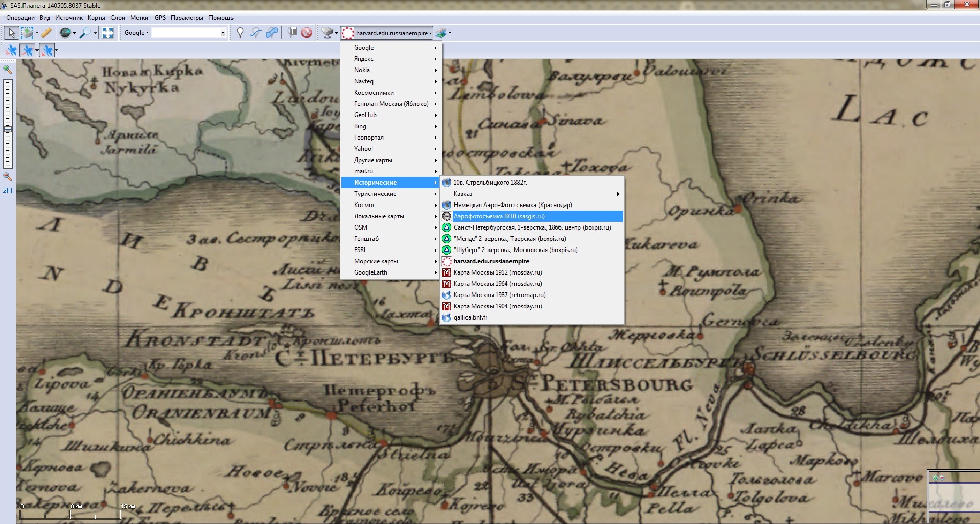Expand the Генштаб submenu
980x524 pixels.
pyautogui.click(x=391, y=239)
